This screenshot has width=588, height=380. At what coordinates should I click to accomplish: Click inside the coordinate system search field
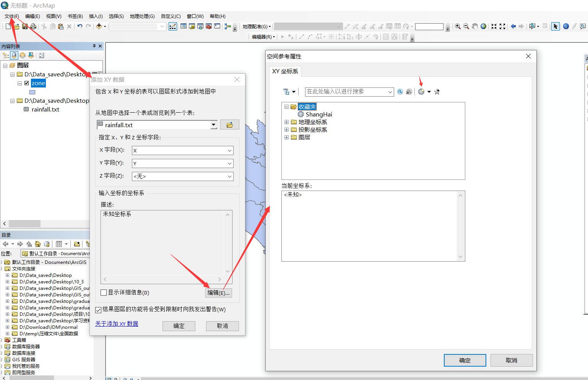click(348, 92)
